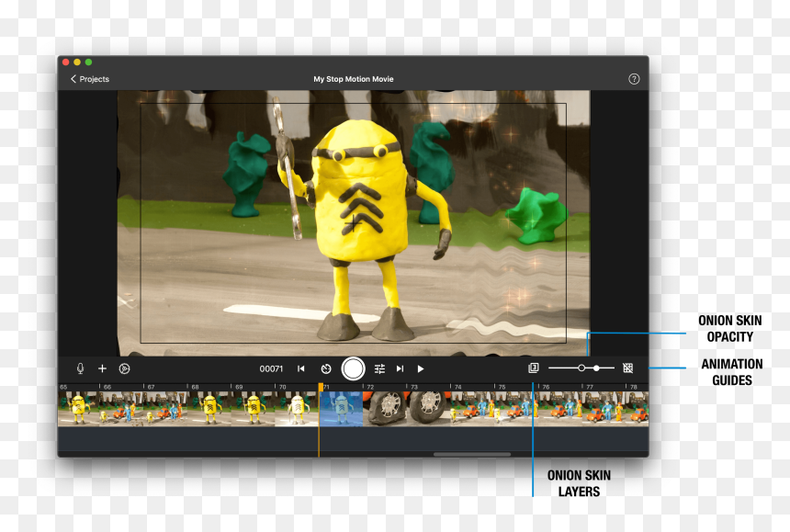This screenshot has width=790, height=532.
Task: Click the orange playhead marker at frame 71
Action: tap(321, 387)
